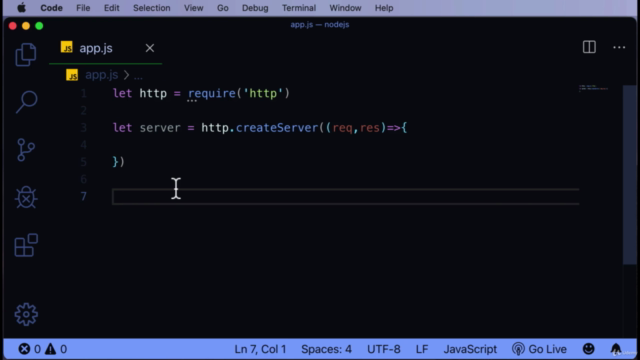
Task: Click the createServer method name
Action: pyautogui.click(x=277, y=128)
